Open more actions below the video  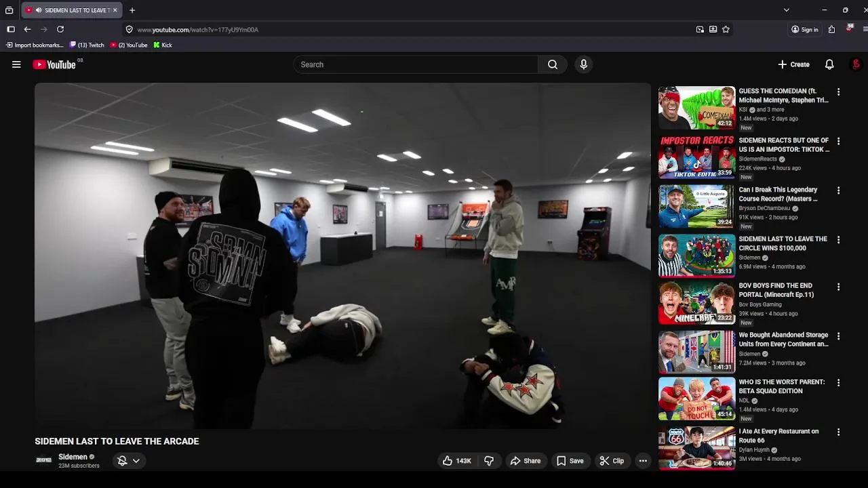tap(643, 461)
